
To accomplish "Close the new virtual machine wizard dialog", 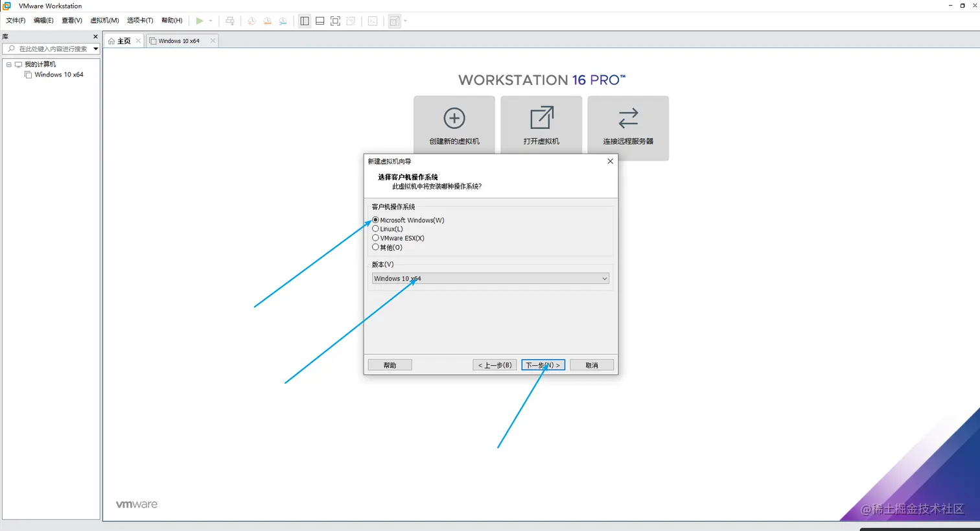I will 610,161.
